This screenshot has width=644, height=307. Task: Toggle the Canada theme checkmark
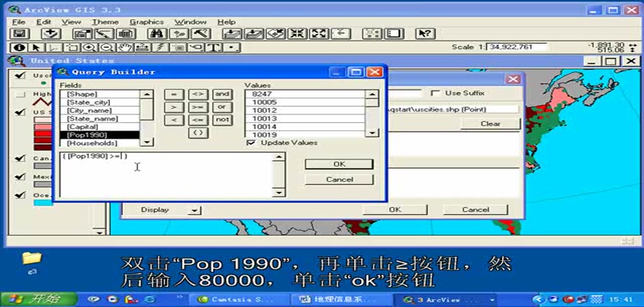tap(20, 158)
